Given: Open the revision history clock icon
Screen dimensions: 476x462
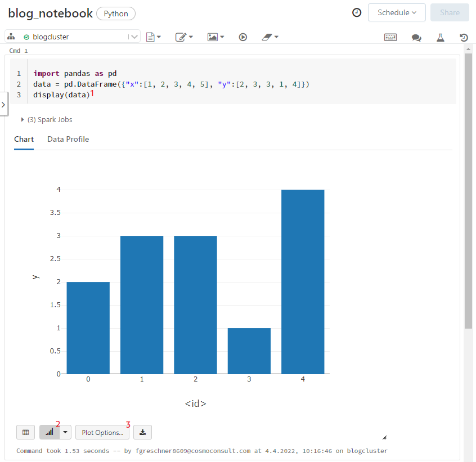Looking at the screenshot, I should tap(357, 12).
